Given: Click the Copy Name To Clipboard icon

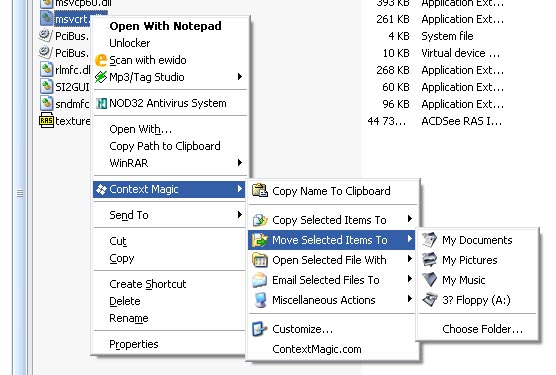Looking at the screenshot, I should click(x=260, y=191).
